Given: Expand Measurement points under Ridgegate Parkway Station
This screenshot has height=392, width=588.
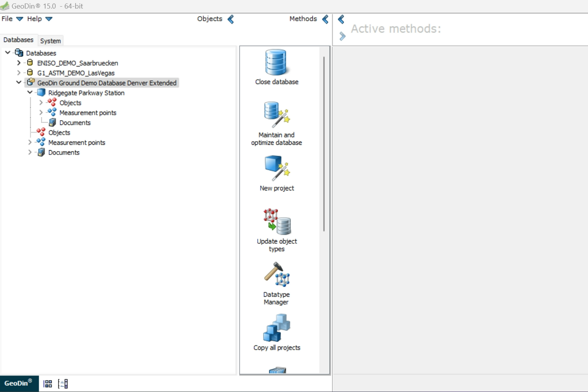Looking at the screenshot, I should (41, 113).
